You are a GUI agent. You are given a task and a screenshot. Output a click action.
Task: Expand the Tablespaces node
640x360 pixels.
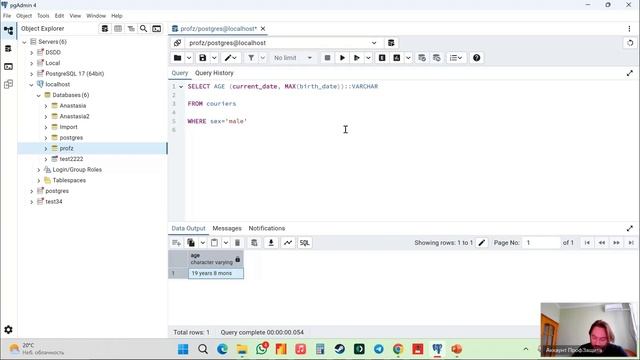[39, 180]
